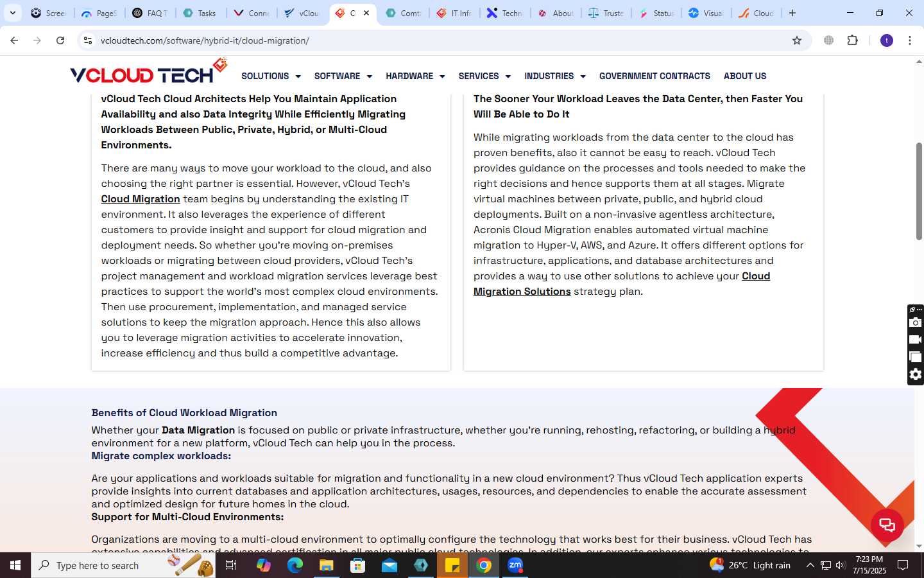Show hidden system tray icons
This screenshot has height=578, width=924.
point(810,565)
